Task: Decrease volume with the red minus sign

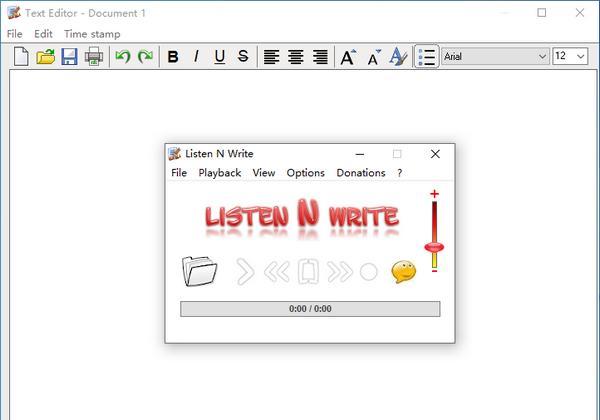Action: pyautogui.click(x=434, y=271)
